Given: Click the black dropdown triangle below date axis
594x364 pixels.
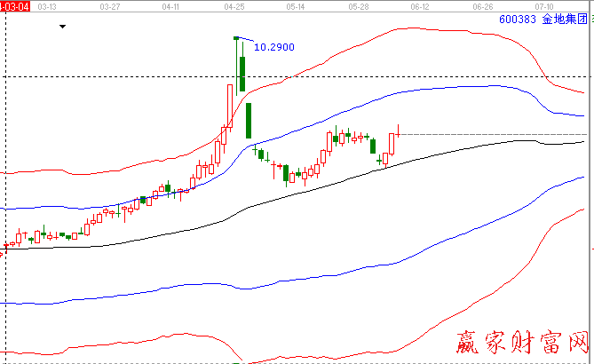Looking at the screenshot, I should (62, 27).
